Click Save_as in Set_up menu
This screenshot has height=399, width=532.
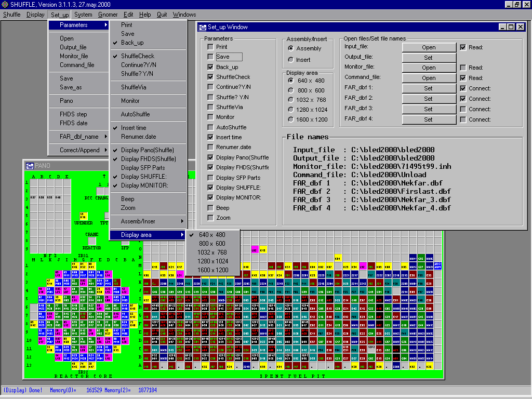click(79, 87)
